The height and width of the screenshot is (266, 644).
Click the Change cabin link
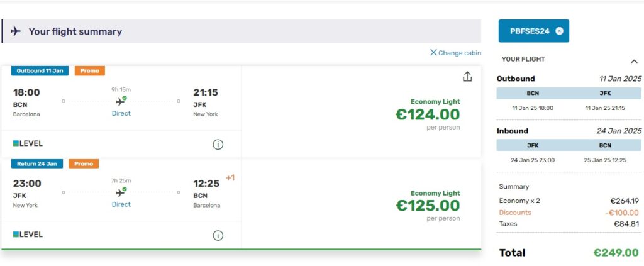point(459,53)
